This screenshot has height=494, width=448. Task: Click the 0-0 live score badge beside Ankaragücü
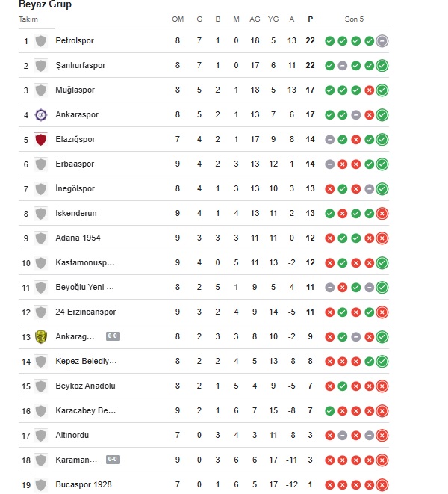pyautogui.click(x=113, y=336)
